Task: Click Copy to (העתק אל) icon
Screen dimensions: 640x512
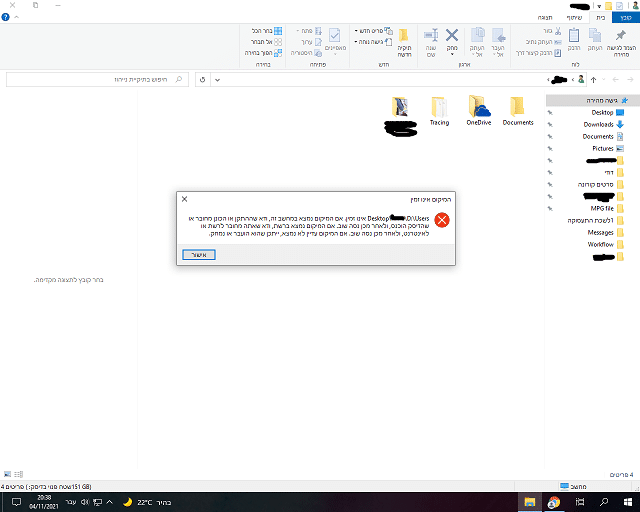Action: [477, 36]
